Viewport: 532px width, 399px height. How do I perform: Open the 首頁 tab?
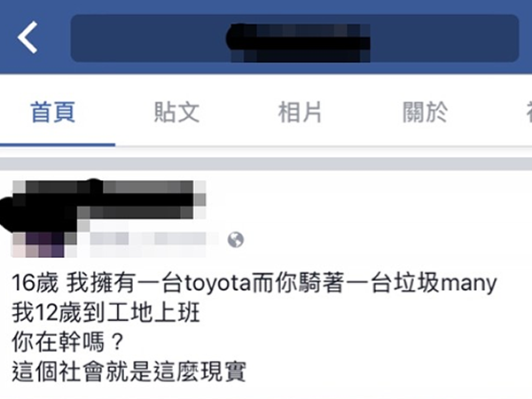53,113
